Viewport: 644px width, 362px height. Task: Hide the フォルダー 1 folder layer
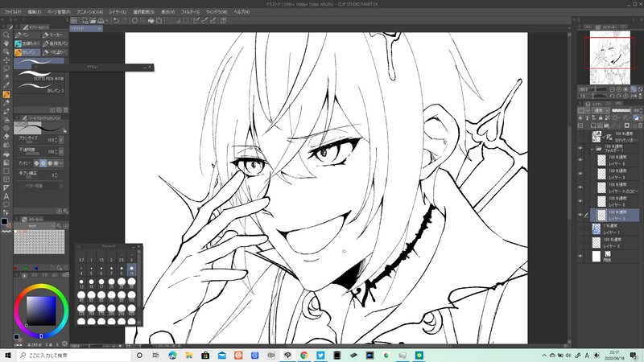pyautogui.click(x=580, y=149)
